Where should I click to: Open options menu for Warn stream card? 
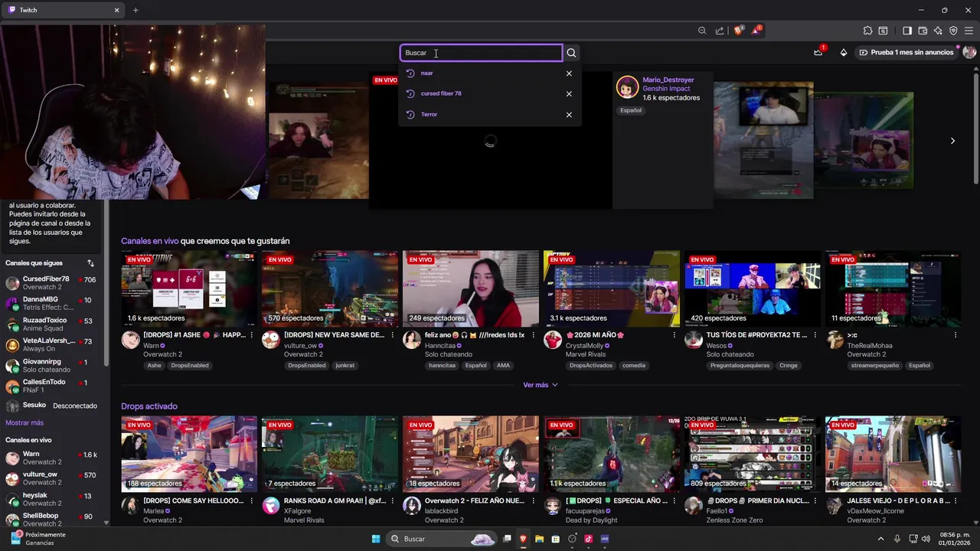point(252,335)
